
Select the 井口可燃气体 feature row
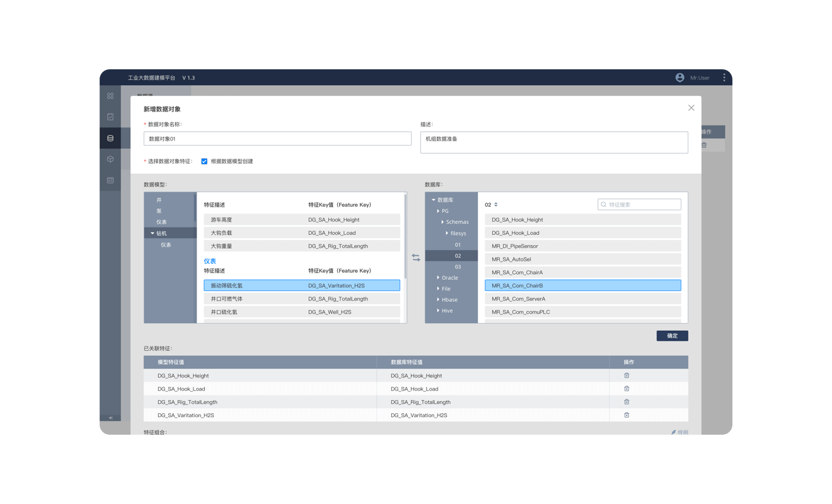tap(302, 299)
